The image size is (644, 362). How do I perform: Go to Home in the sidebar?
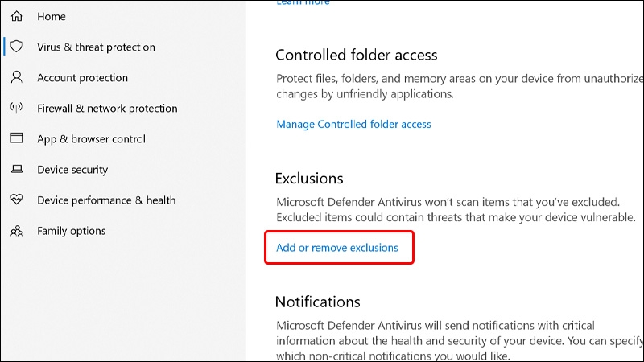52,16
